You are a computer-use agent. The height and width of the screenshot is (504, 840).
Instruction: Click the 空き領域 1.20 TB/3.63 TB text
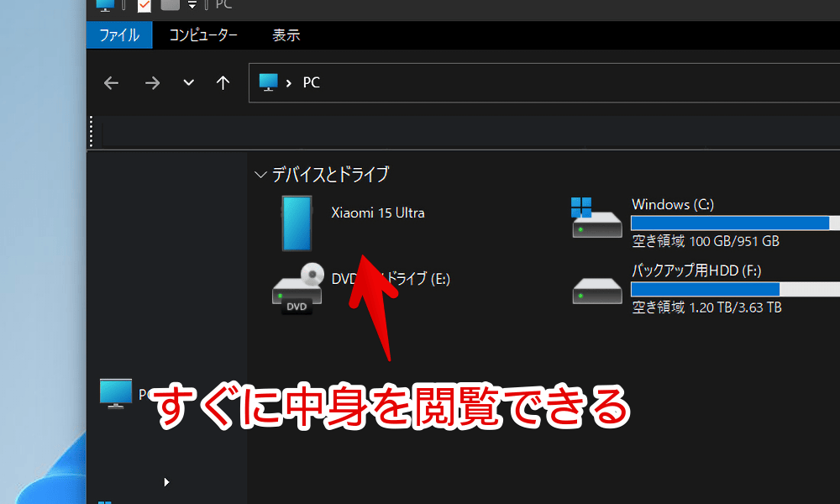pos(706,307)
